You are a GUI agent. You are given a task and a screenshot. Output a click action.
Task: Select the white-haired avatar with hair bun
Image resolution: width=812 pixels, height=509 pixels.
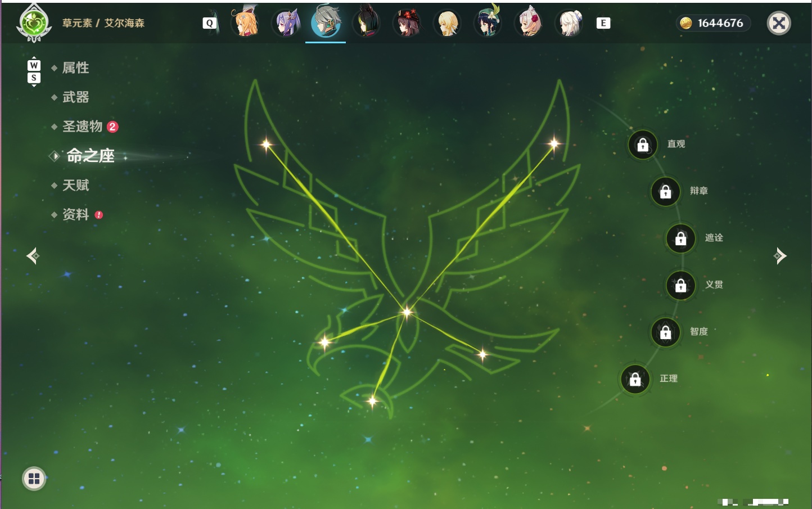tap(569, 23)
